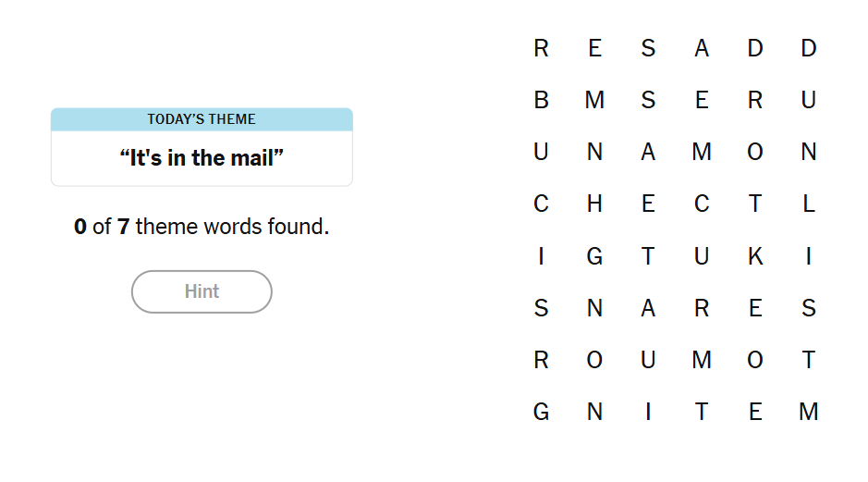868x482 pixels.
Task: Tap the R in the top-left grid corner
Action: click(x=541, y=49)
